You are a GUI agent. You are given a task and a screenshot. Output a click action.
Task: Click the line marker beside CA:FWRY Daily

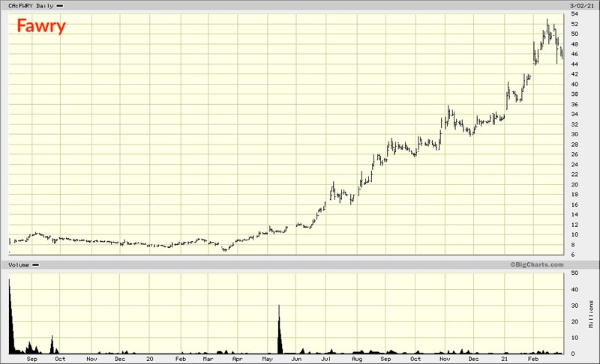(x=60, y=6)
